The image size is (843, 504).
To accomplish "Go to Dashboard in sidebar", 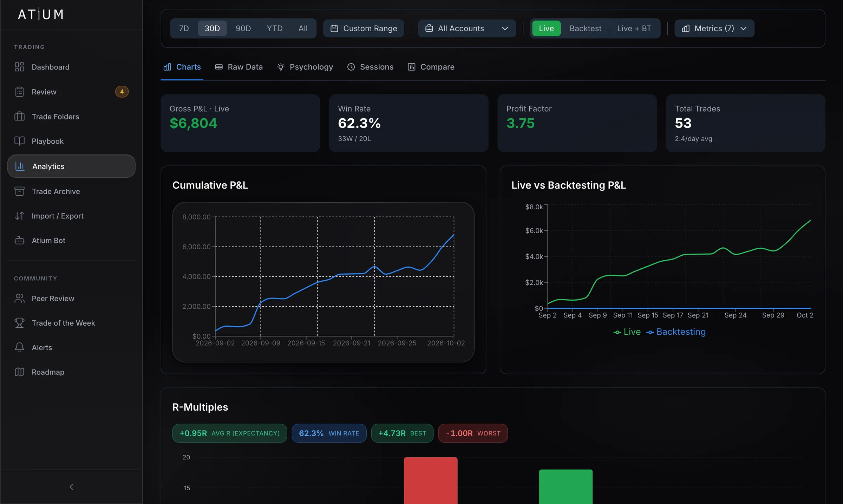I will click(x=71, y=67).
